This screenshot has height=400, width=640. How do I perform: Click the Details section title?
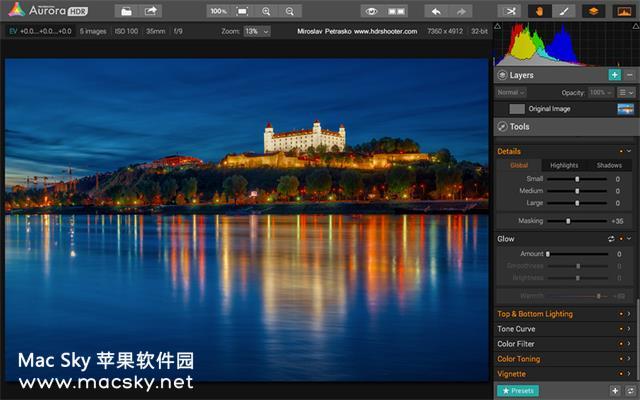tap(509, 151)
